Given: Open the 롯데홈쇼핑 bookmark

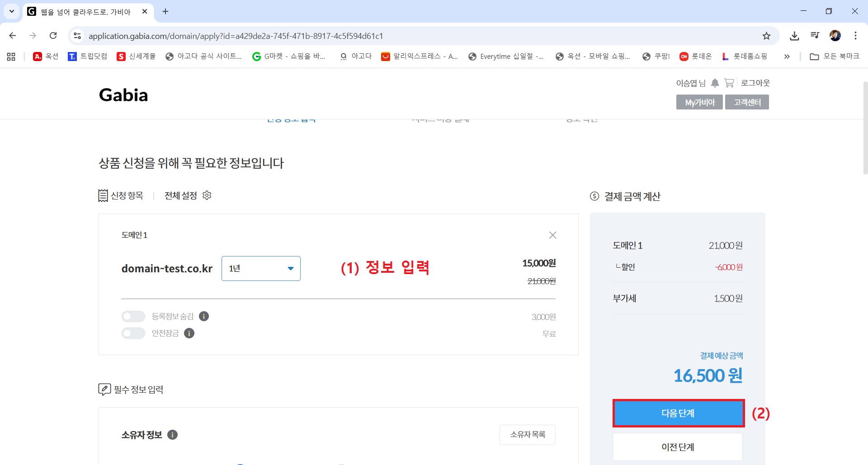Looking at the screenshot, I should pyautogui.click(x=745, y=56).
